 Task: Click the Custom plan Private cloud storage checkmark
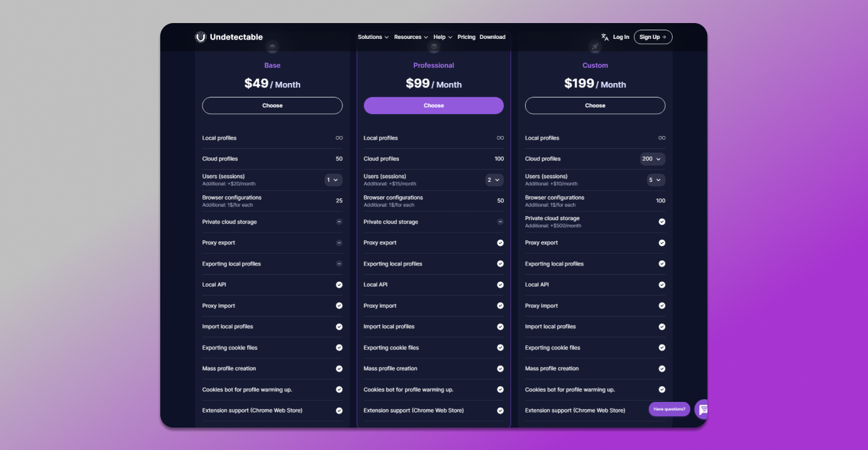point(662,222)
